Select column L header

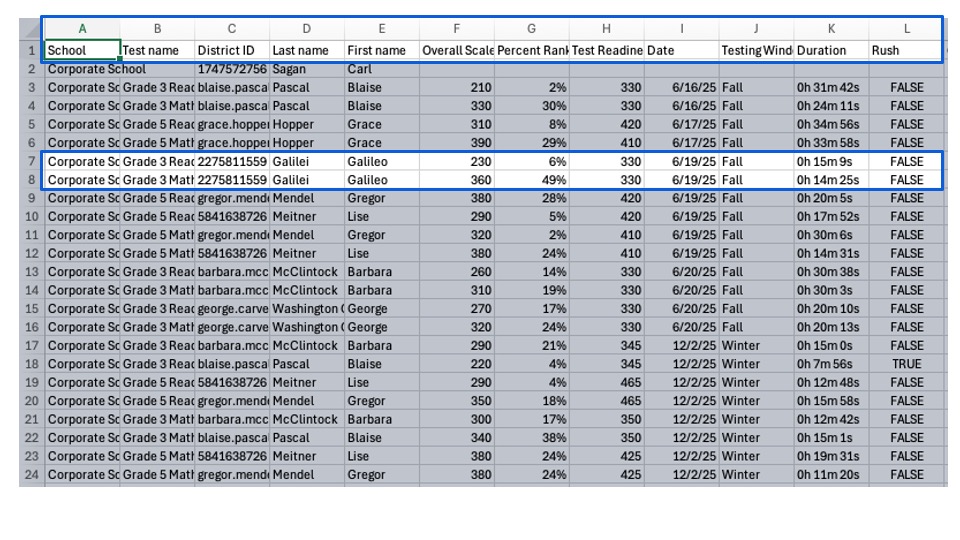[x=906, y=29]
